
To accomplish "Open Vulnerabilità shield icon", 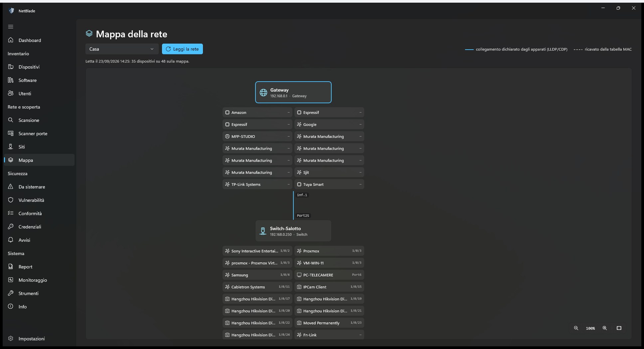I will (11, 200).
